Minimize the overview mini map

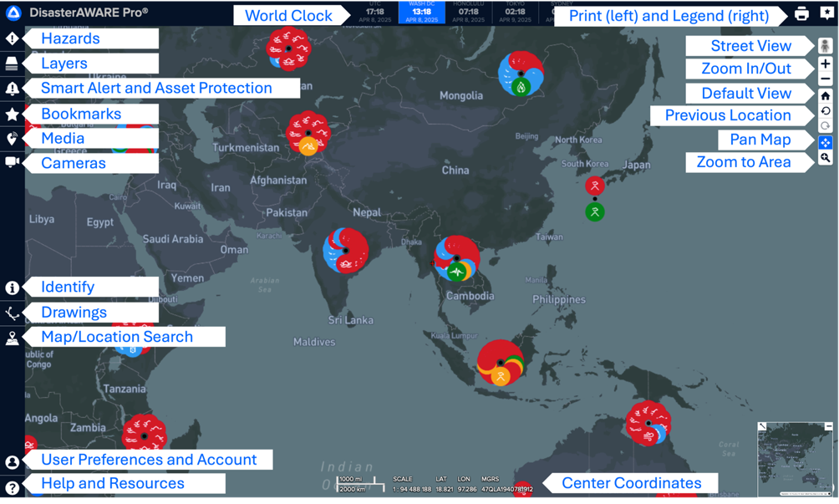[828, 426]
